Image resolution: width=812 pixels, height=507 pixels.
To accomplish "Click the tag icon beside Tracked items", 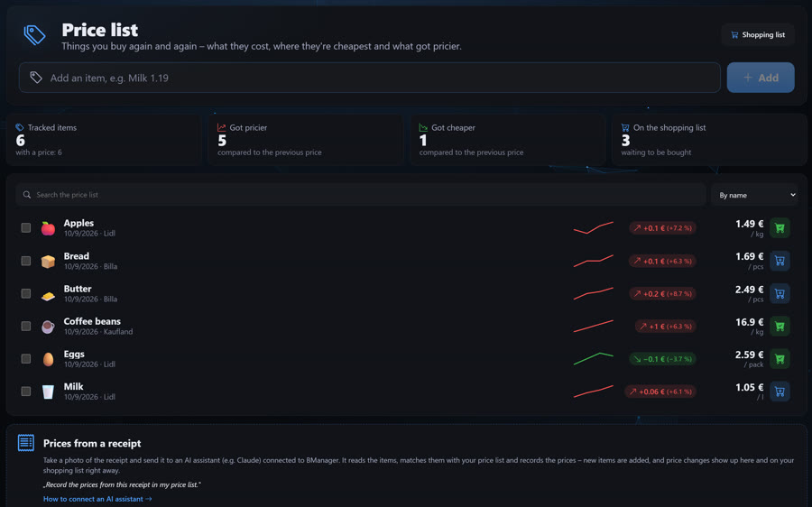I will (x=20, y=127).
